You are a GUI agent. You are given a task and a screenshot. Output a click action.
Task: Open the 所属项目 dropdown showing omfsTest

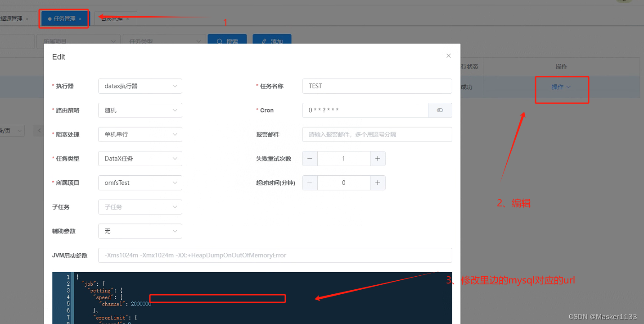tap(140, 183)
